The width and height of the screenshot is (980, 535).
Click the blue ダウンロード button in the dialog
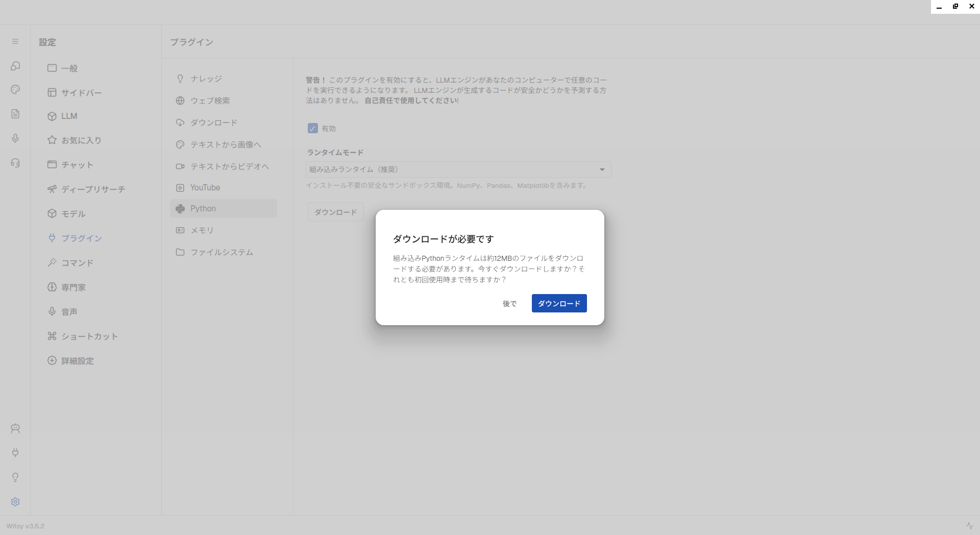click(x=559, y=303)
